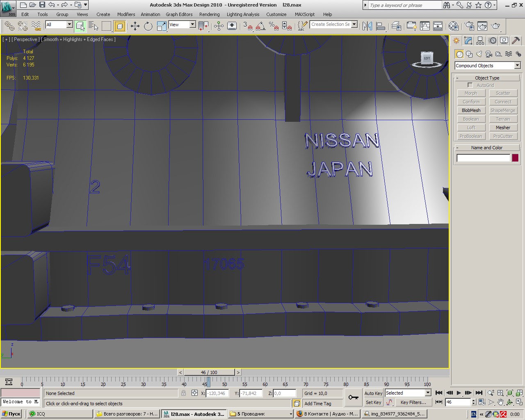Open the Key Filters dialog

coord(413,402)
